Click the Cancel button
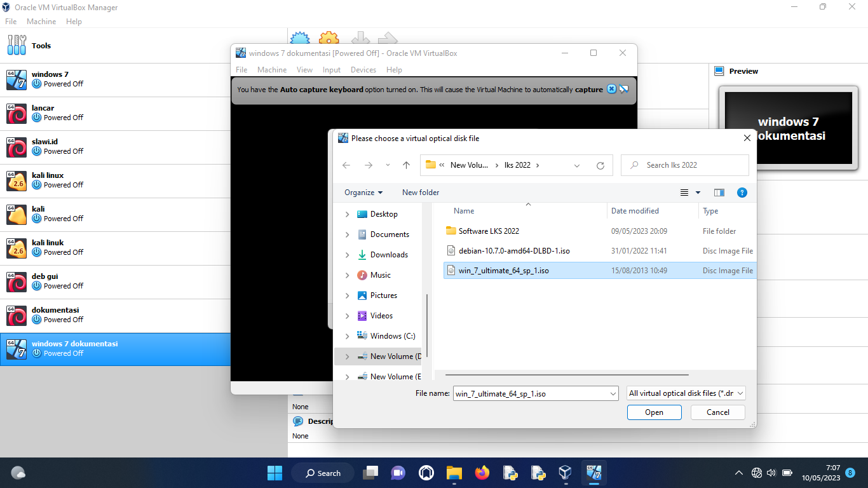Screen dimensions: 868x488 718,412
